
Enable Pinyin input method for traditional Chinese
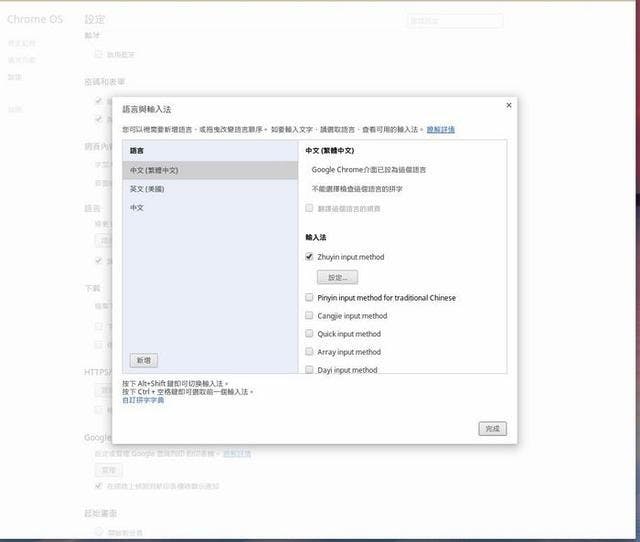click(x=309, y=298)
